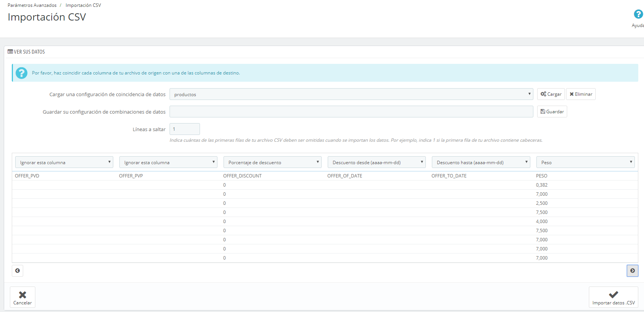Show next columns with right arrow
Screen dimensions: 644x312
[x=632, y=271]
